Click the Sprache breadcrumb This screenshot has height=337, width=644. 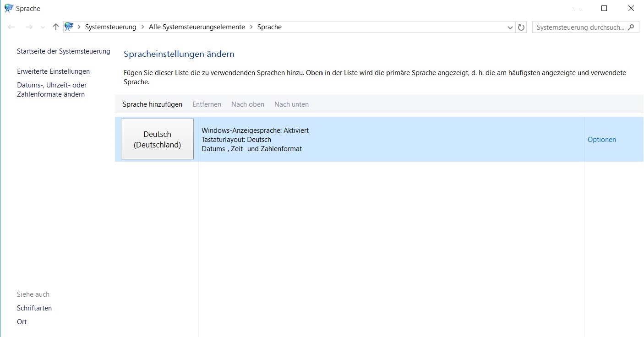click(x=269, y=27)
